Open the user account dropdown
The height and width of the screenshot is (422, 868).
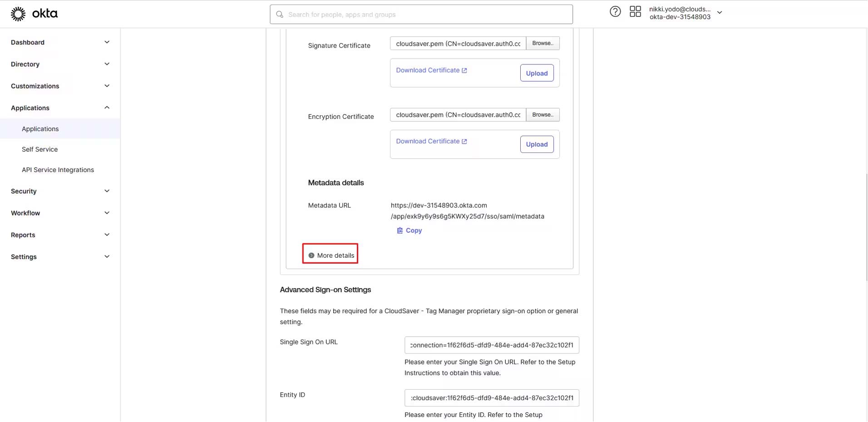pyautogui.click(x=719, y=13)
